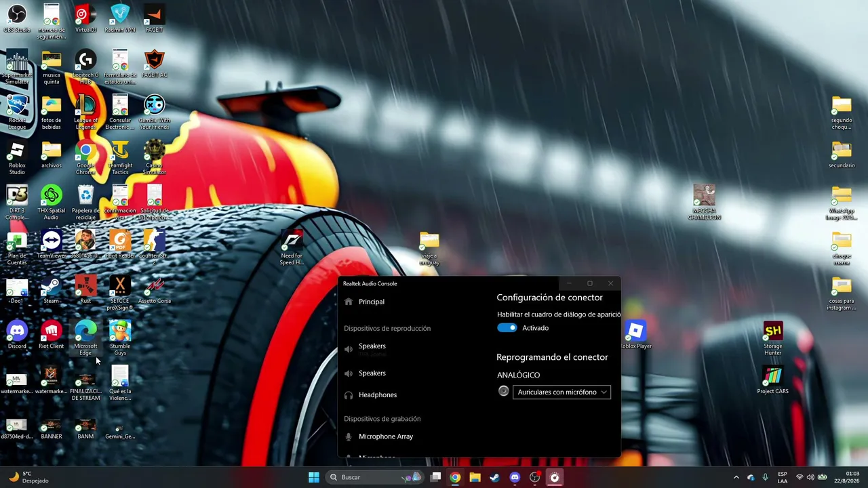
Task: Open the OBS Studio desktop shortcut
Action: [x=17, y=19]
